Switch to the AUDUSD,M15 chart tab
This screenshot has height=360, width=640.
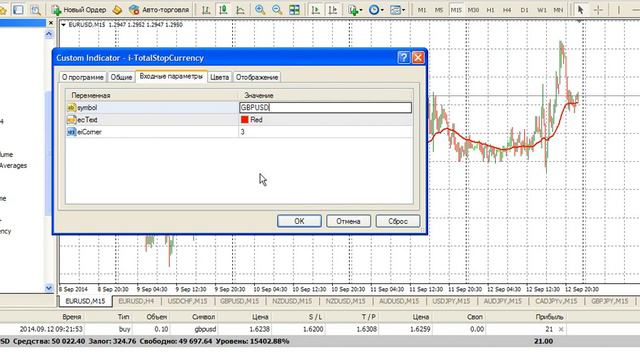point(399,301)
